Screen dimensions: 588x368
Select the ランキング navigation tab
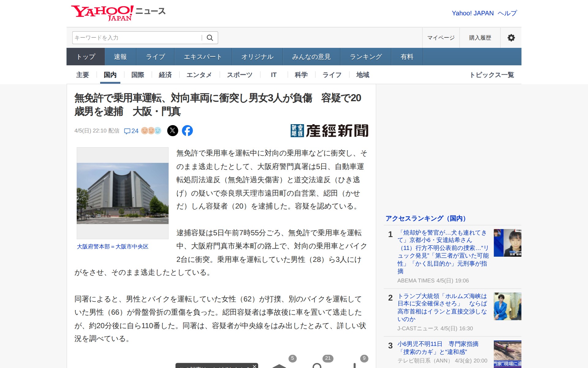point(366,57)
